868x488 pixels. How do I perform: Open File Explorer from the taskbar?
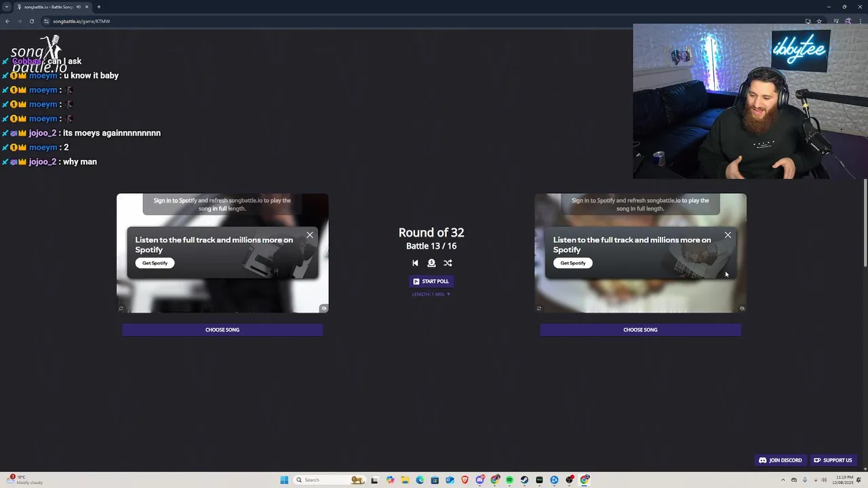coord(405,480)
